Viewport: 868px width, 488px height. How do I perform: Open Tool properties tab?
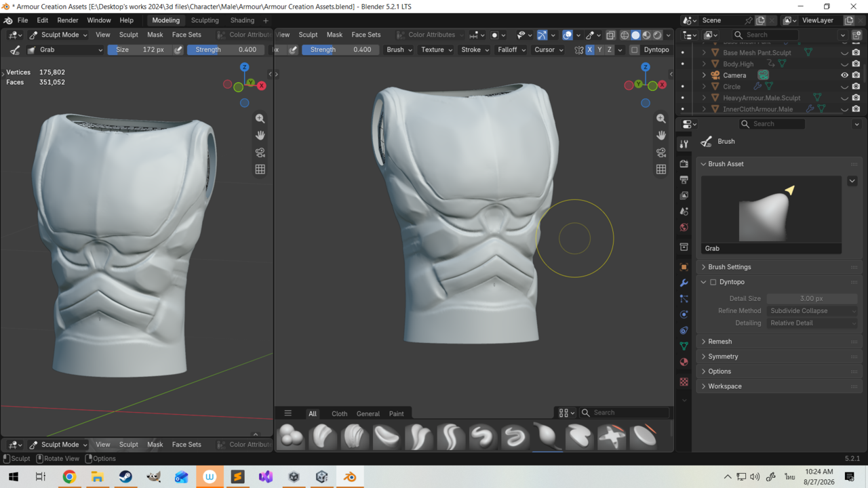(684, 144)
